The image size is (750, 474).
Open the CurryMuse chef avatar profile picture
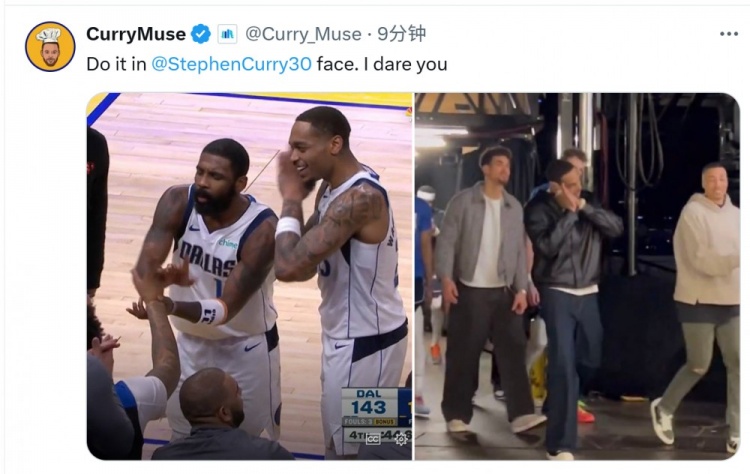tap(50, 46)
